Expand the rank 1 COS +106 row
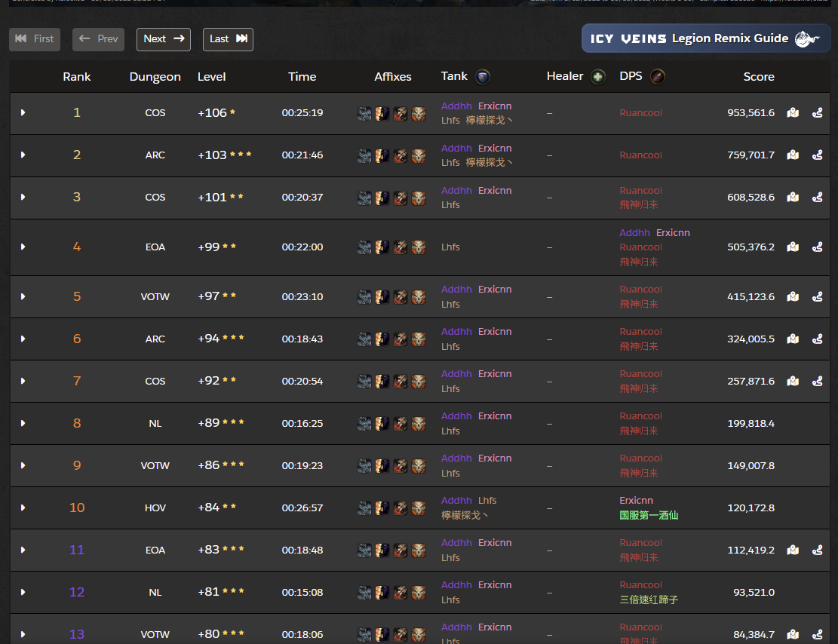The width and height of the screenshot is (838, 644). point(23,113)
